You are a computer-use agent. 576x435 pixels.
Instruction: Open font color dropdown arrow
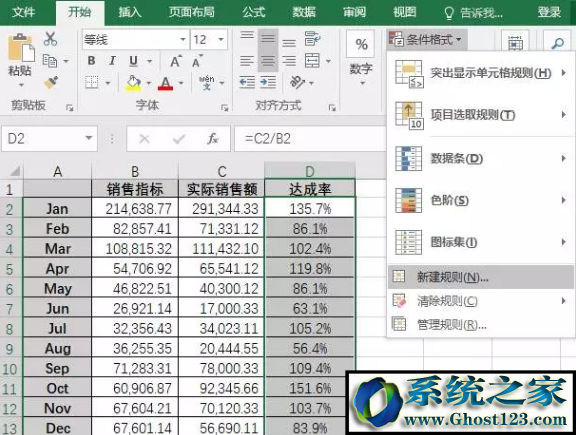181,83
